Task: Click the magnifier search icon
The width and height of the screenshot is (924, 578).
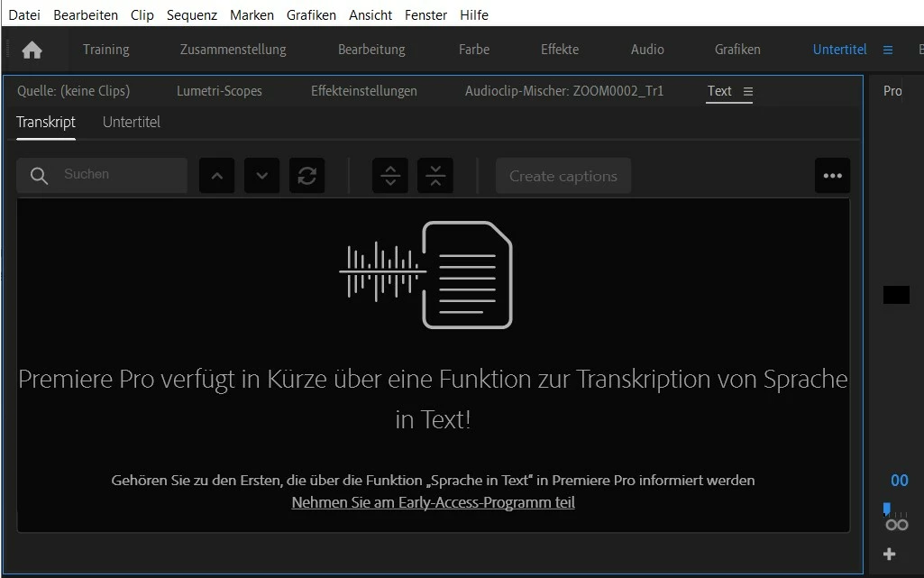Action: tap(39, 176)
